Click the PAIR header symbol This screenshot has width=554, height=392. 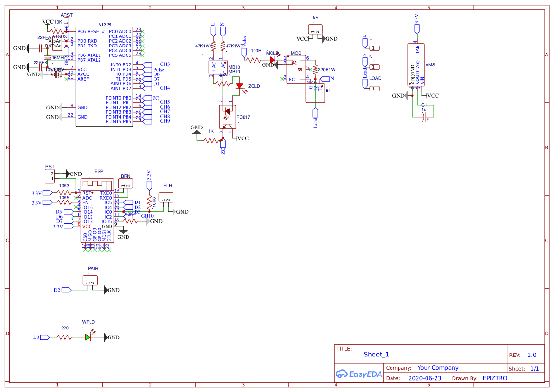91,281
